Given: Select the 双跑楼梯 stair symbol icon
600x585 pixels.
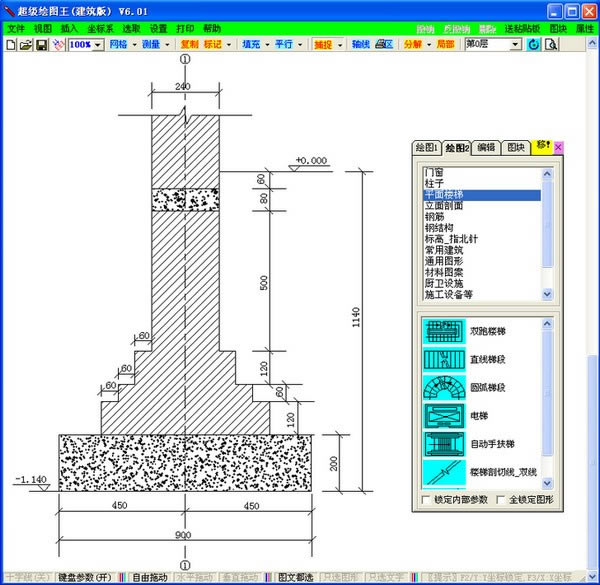Looking at the screenshot, I should [x=443, y=329].
